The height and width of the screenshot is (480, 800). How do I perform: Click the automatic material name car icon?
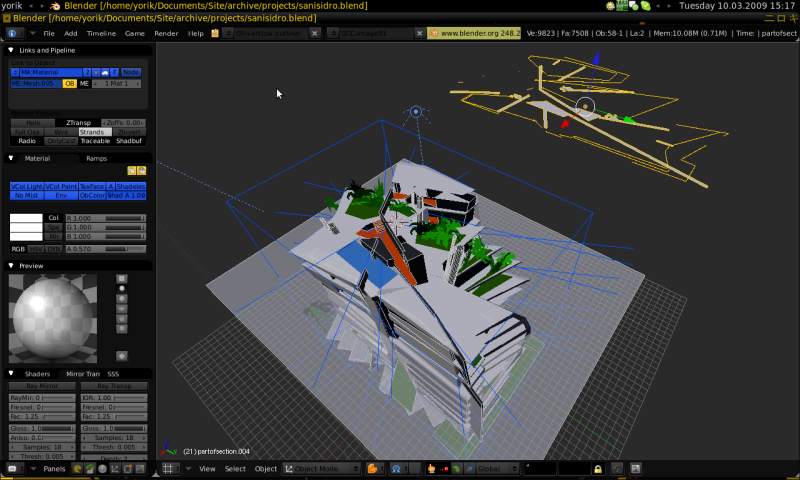pyautogui.click(x=106, y=72)
